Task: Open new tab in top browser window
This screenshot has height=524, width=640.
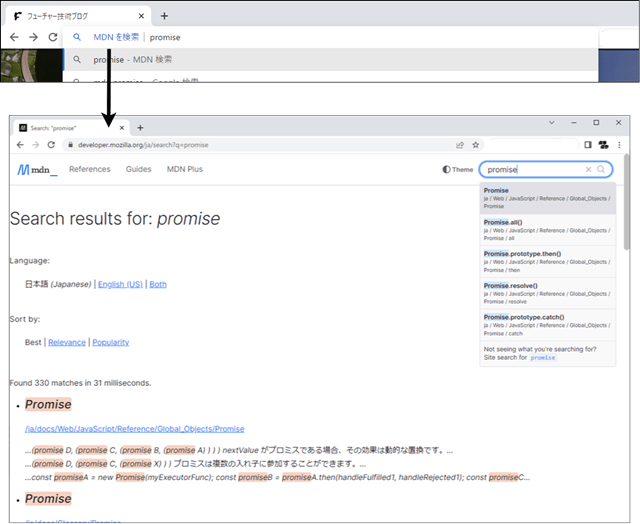Action: pos(164,16)
